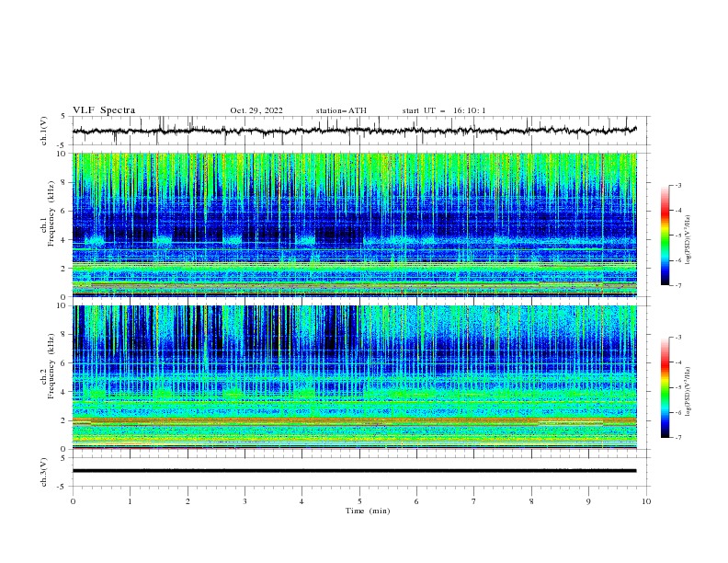The height and width of the screenshot is (563, 728).
Task: Click the 'station=ATH' label
Action: point(341,110)
